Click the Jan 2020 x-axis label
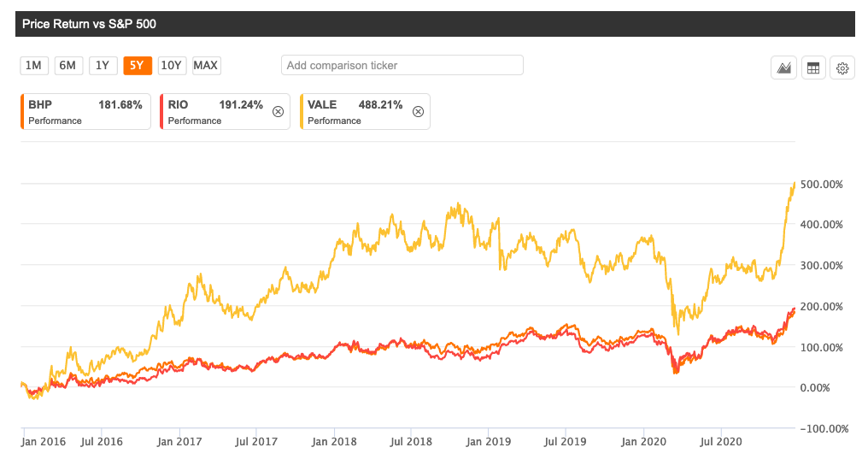 (643, 442)
